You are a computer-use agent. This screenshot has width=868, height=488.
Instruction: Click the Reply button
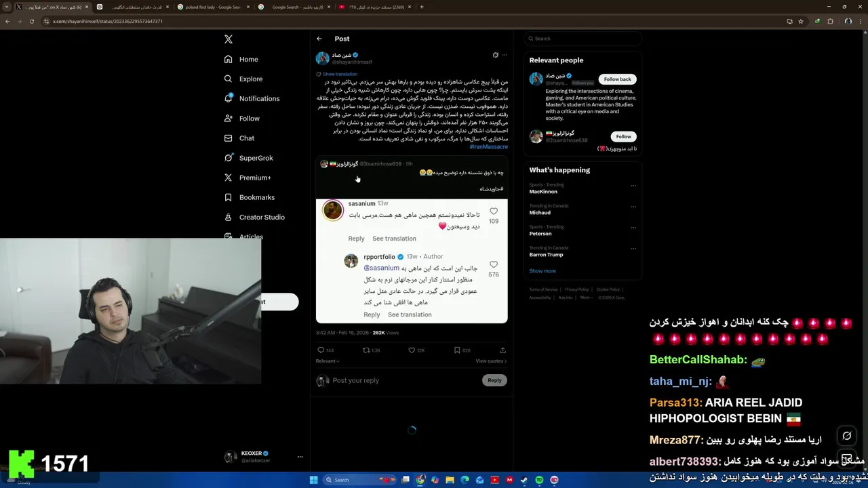[x=494, y=380]
